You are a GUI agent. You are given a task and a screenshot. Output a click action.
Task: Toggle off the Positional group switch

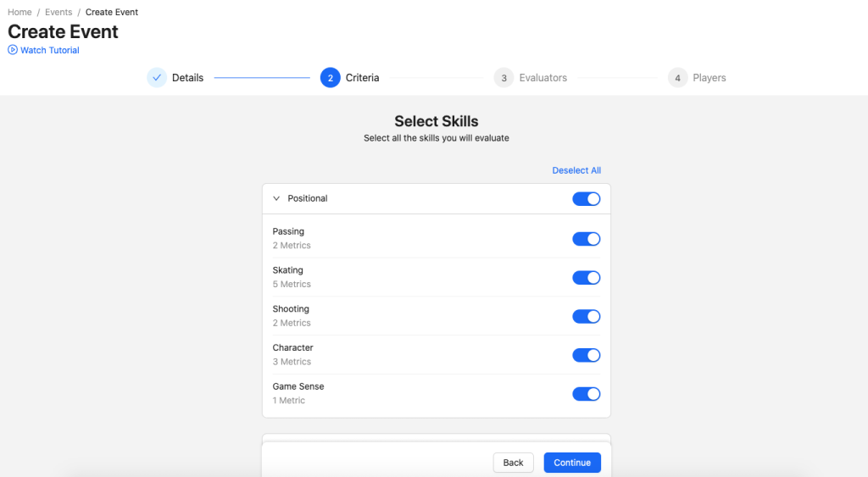tap(586, 198)
